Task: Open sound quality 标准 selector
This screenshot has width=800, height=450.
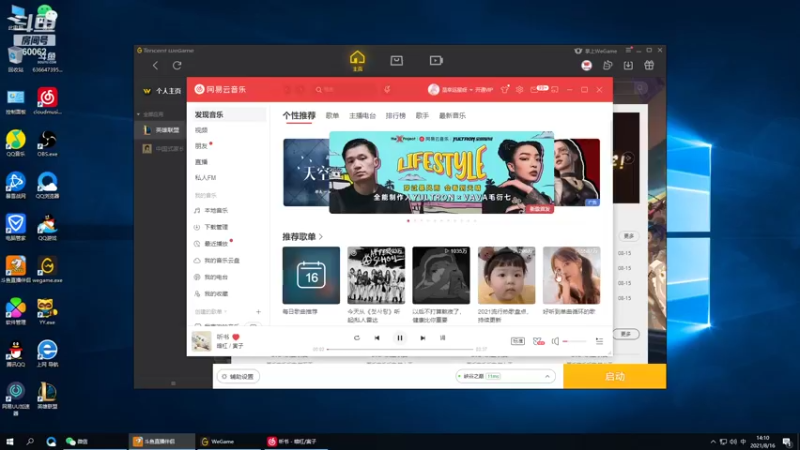Action: tap(517, 341)
